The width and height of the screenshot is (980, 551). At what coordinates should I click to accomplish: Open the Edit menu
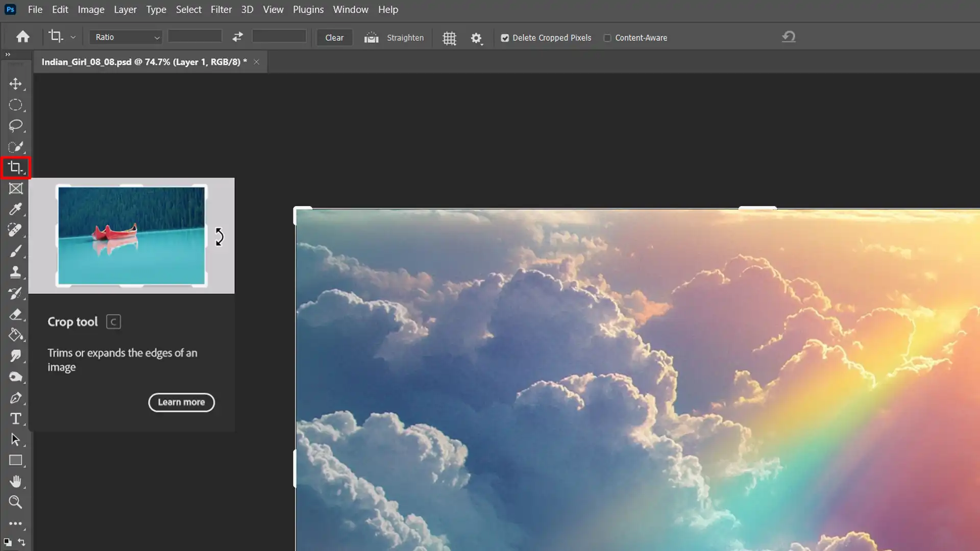pos(60,9)
